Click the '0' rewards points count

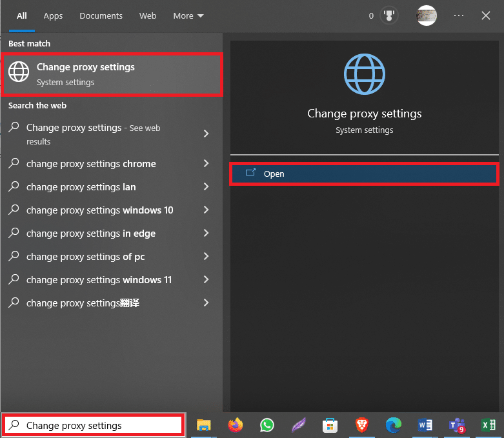point(371,15)
